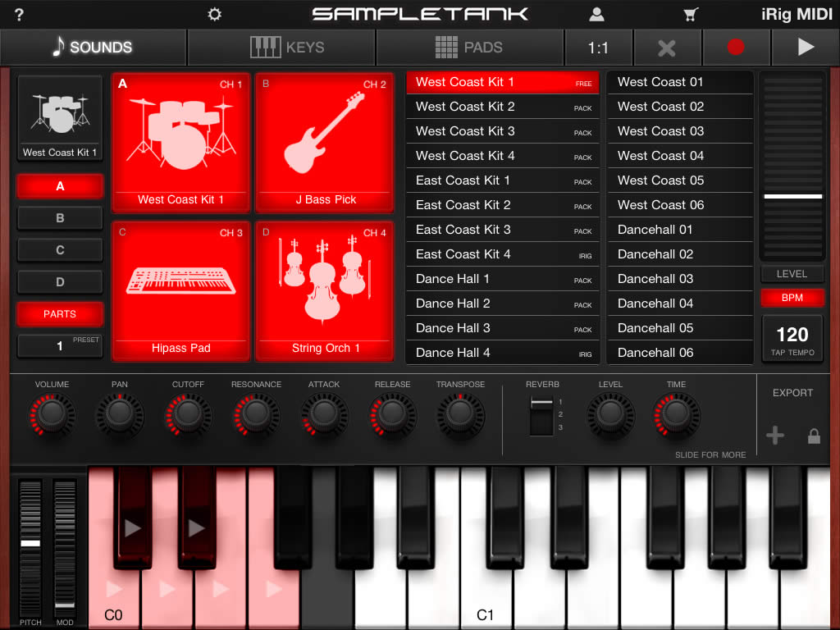Select West Coast Kit 1 in instrument list
Viewport: 840px width, 630px height.
point(503,82)
